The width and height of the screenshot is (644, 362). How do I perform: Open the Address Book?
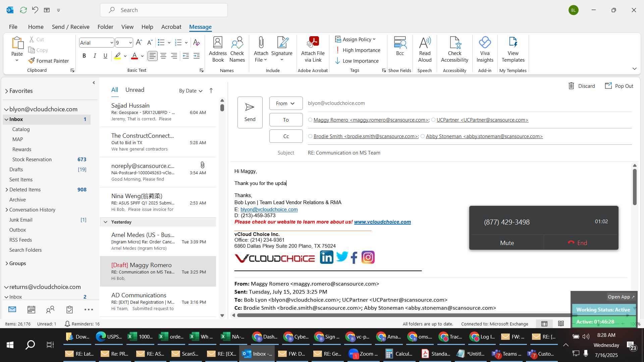click(x=218, y=49)
